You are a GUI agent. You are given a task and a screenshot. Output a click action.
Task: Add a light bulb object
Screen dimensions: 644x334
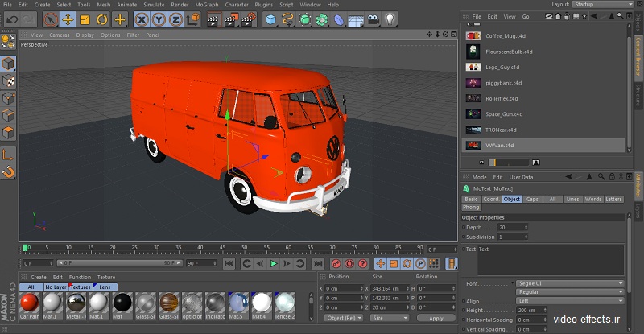pyautogui.click(x=390, y=19)
